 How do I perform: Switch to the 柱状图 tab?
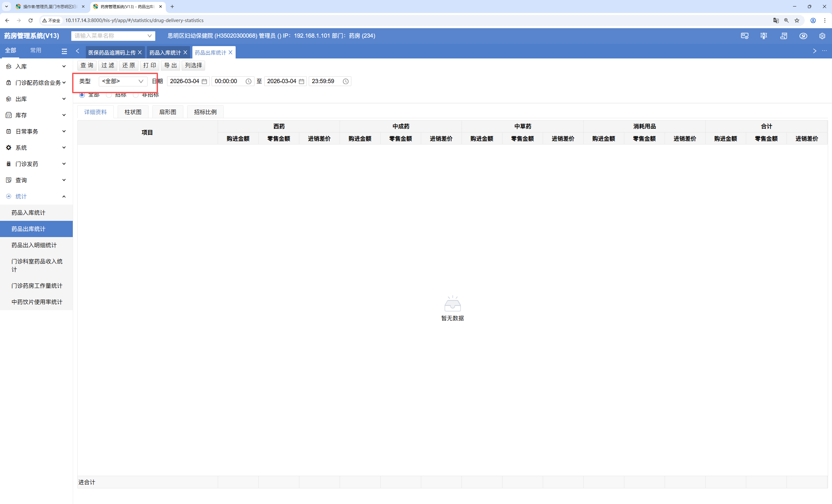pos(133,112)
